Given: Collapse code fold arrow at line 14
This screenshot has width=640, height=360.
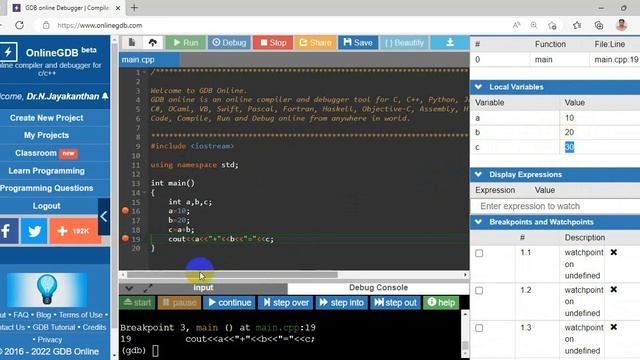Looking at the screenshot, I should tap(144, 193).
